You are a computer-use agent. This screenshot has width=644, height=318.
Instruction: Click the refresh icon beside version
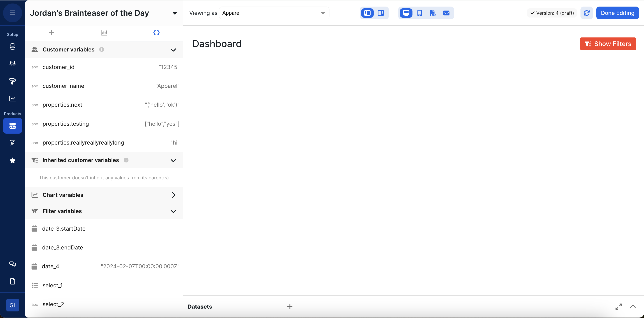(587, 13)
